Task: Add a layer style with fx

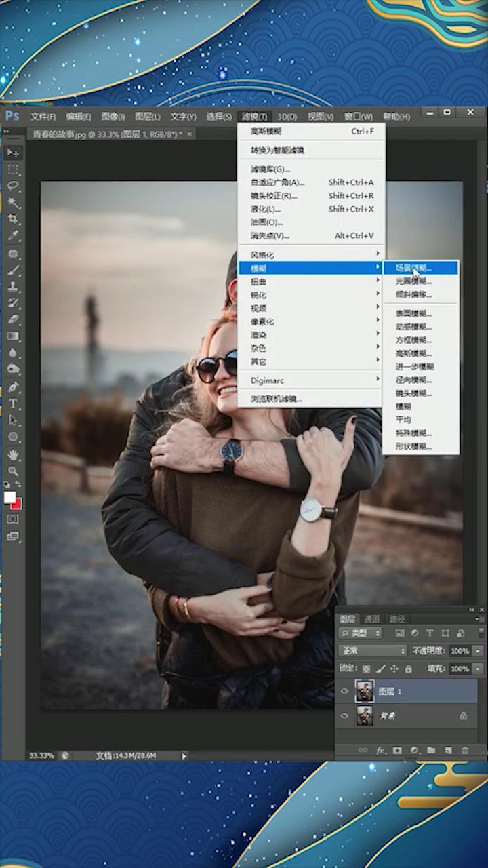Action: tap(380, 751)
